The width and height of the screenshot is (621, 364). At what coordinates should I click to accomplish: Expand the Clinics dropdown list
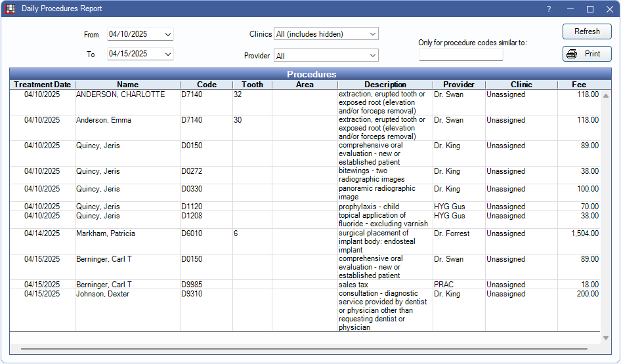coord(372,33)
